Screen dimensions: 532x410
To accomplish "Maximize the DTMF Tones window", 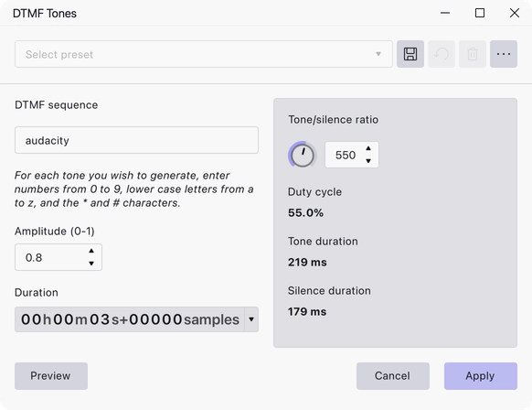I will click(x=480, y=13).
